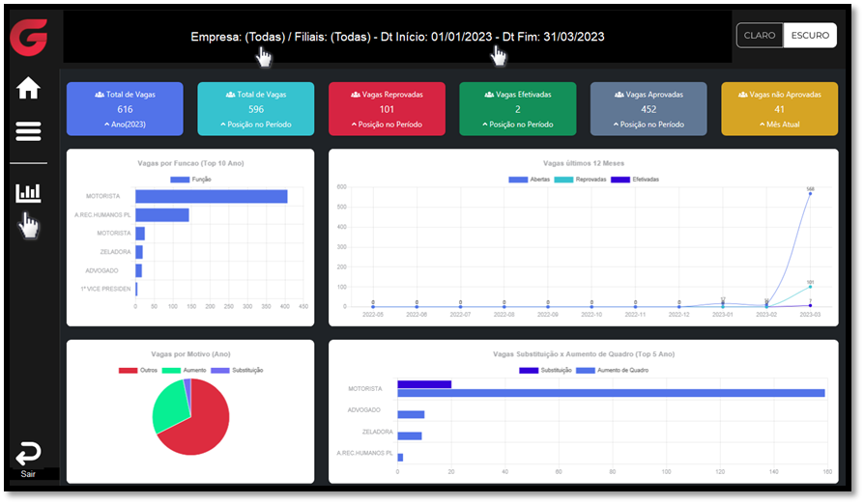Click A.REC.HUMANOS PL bar in Vagas por Funcao
This screenshot has width=864, height=504.
pos(162,215)
